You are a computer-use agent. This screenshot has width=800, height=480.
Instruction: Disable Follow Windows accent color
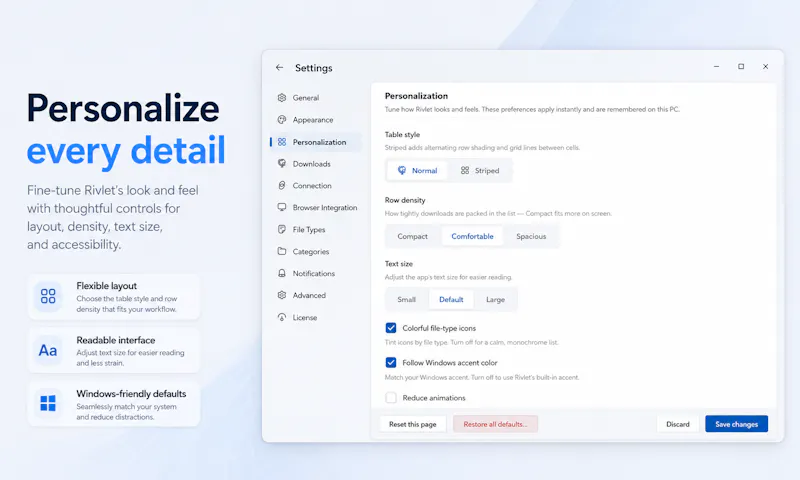click(x=391, y=362)
